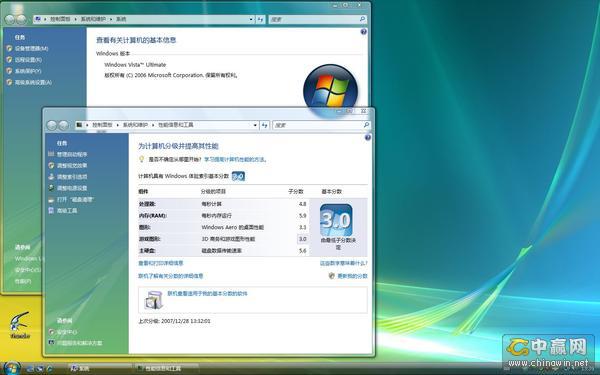Open the 联机了解有关分数的详细信息 link
600x375 pixels.
point(171,276)
